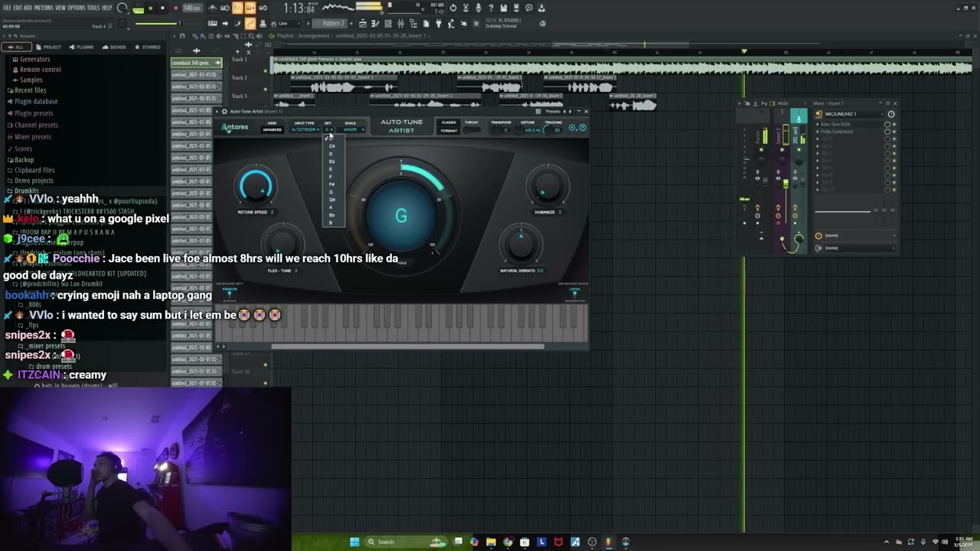
Task: Click the Auto-Tune settings gear icon
Action: (572, 128)
